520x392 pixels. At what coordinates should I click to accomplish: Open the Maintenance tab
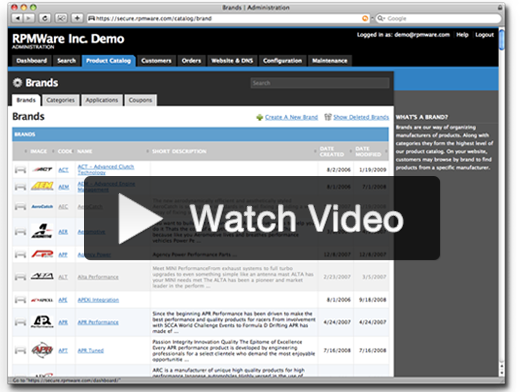pos(330,61)
